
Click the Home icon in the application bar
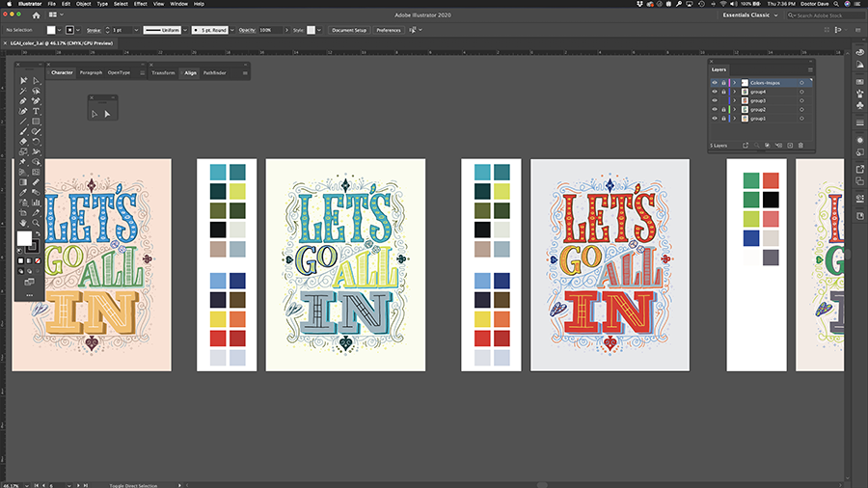[36, 14]
